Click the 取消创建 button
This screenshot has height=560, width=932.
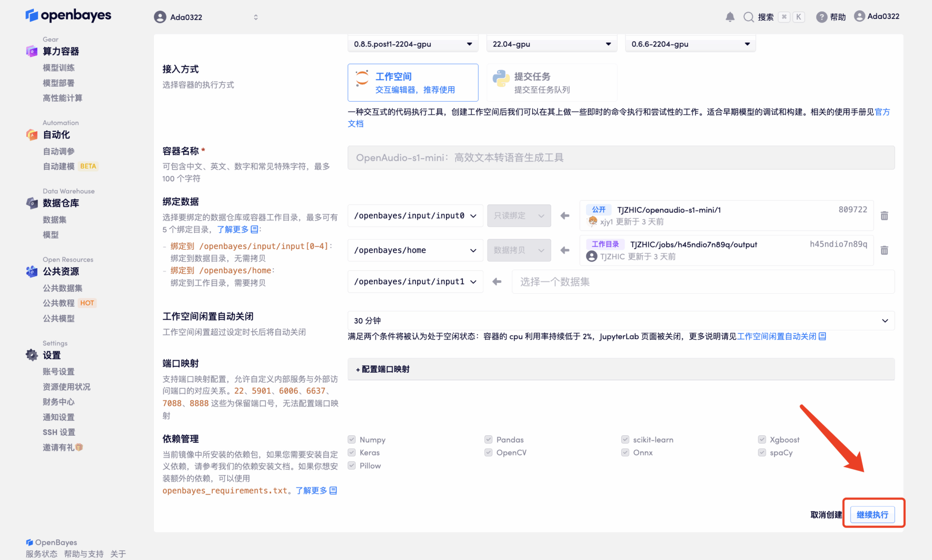pos(826,514)
